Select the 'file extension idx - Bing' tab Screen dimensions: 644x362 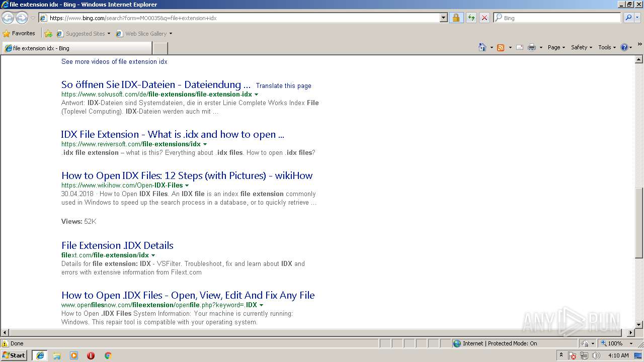(x=77, y=48)
